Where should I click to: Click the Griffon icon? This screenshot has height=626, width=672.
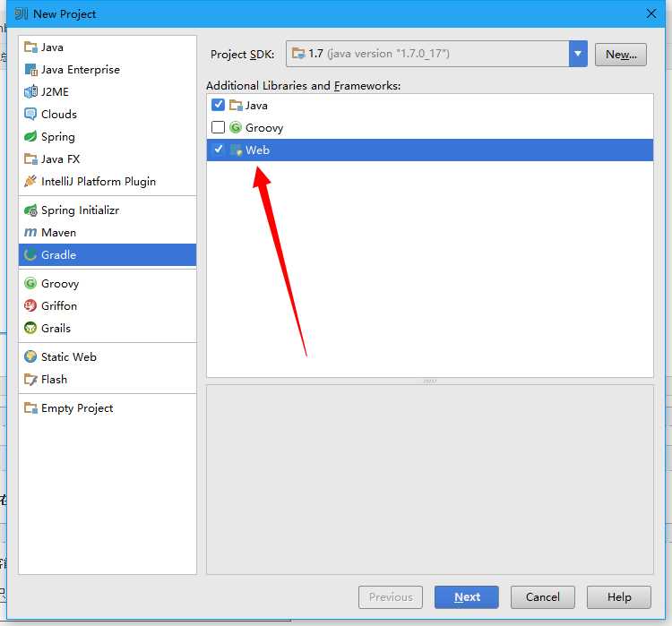30,305
